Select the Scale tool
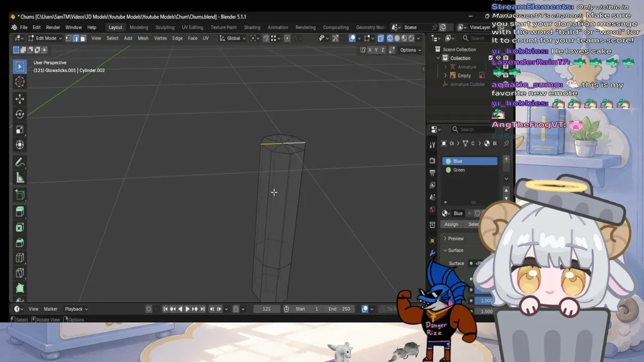 tap(20, 130)
